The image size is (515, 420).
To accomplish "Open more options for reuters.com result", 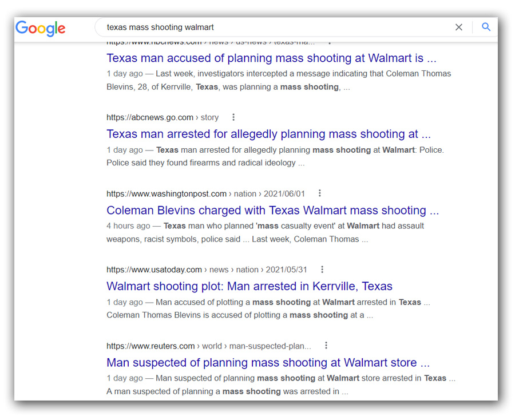I will tap(326, 346).
